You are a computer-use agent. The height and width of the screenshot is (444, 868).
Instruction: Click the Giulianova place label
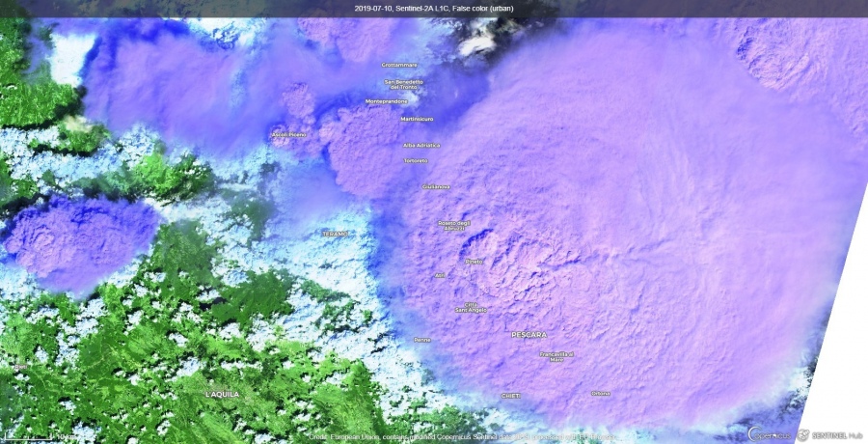(436, 186)
